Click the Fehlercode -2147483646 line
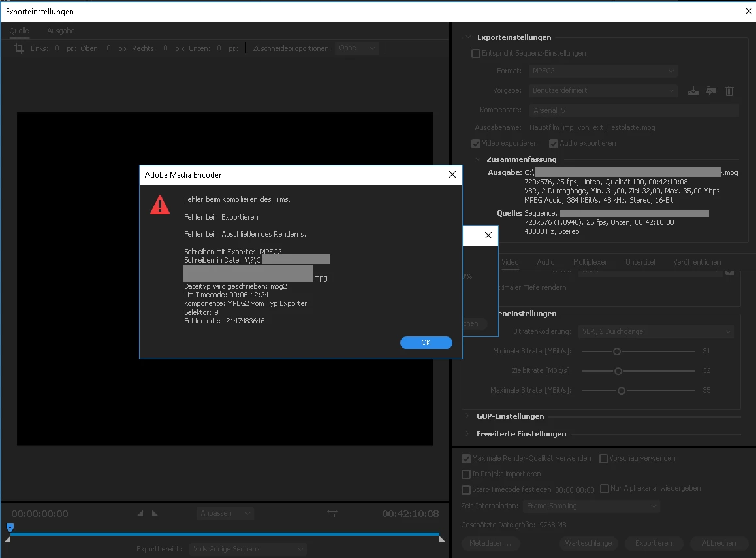 pos(224,321)
